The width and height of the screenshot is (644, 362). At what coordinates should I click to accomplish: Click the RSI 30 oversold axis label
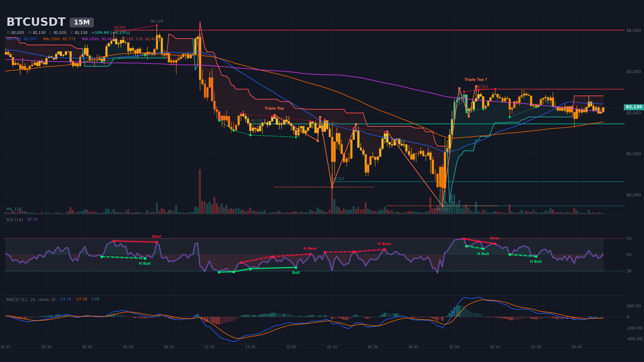(x=629, y=271)
